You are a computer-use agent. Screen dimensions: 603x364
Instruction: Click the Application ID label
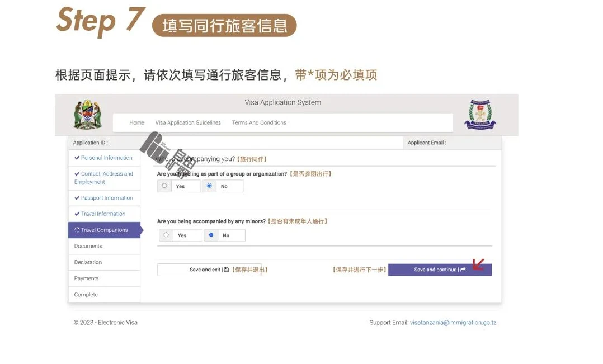pos(91,143)
